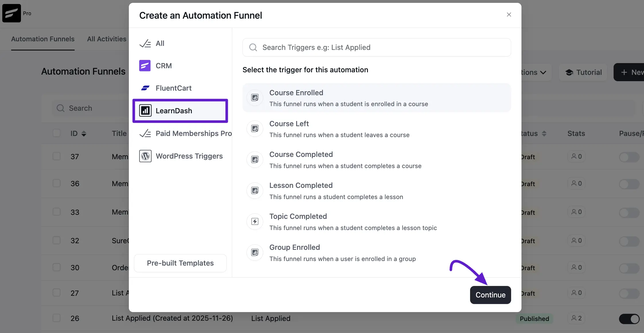Tick the checkbox for funnel 36
644x333 pixels.
point(57,183)
